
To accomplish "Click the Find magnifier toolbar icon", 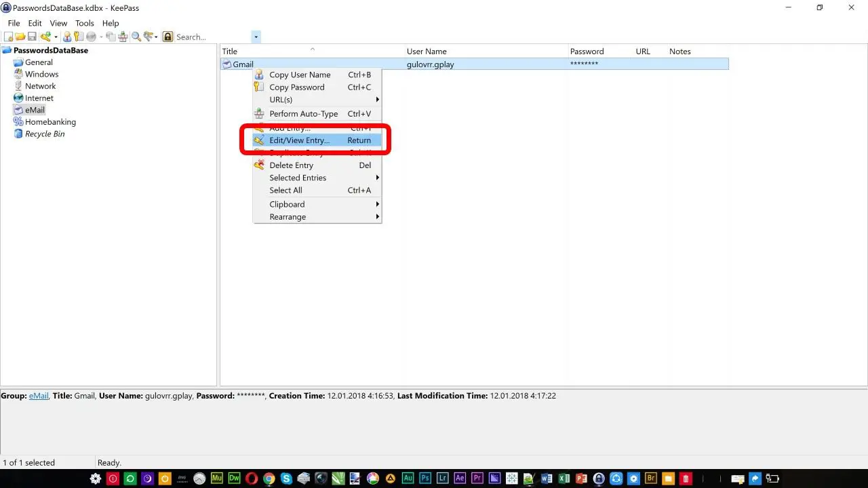I will coord(136,37).
